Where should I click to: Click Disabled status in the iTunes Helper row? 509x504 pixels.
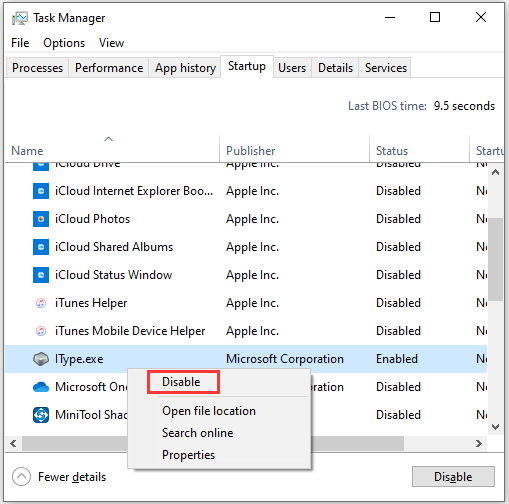click(398, 303)
